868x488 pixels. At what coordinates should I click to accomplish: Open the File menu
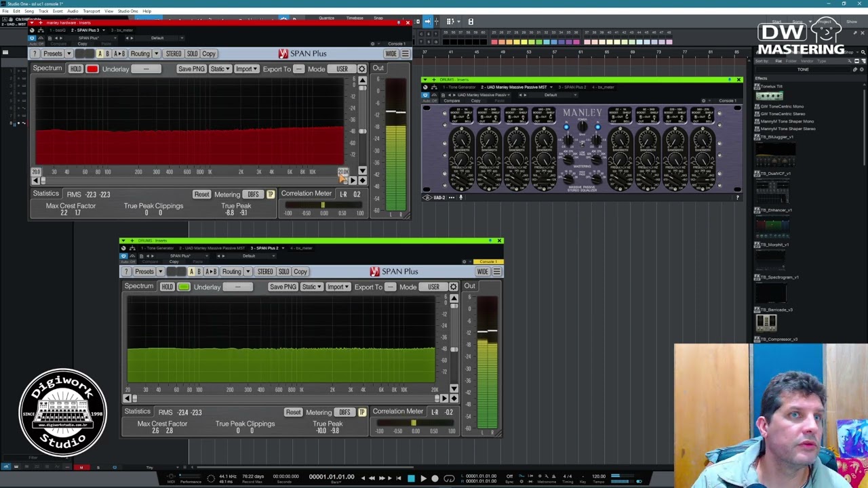pos(5,12)
